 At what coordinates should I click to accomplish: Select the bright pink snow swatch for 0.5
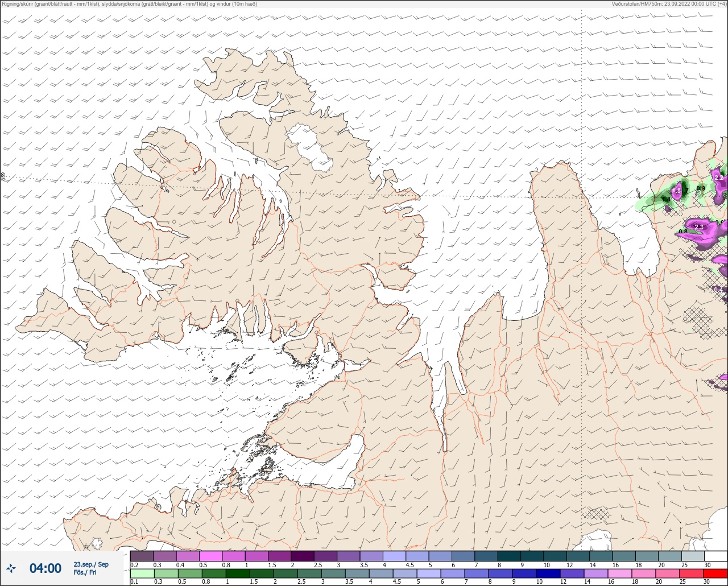(210, 556)
